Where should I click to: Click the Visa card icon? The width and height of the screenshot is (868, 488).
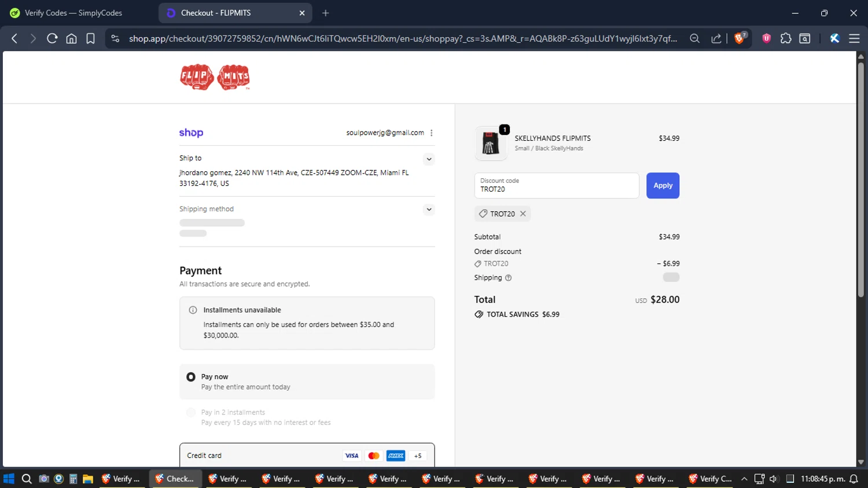[351, 456]
